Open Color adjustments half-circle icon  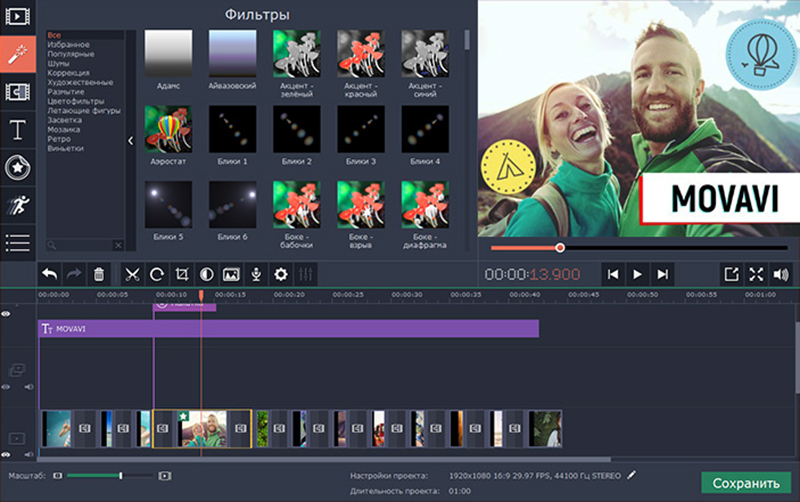click(206, 273)
